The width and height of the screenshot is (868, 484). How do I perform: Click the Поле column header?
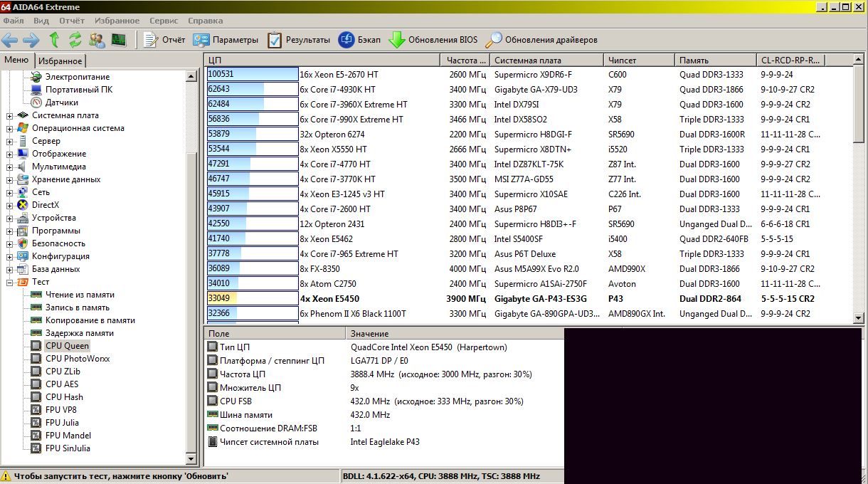tap(275, 334)
